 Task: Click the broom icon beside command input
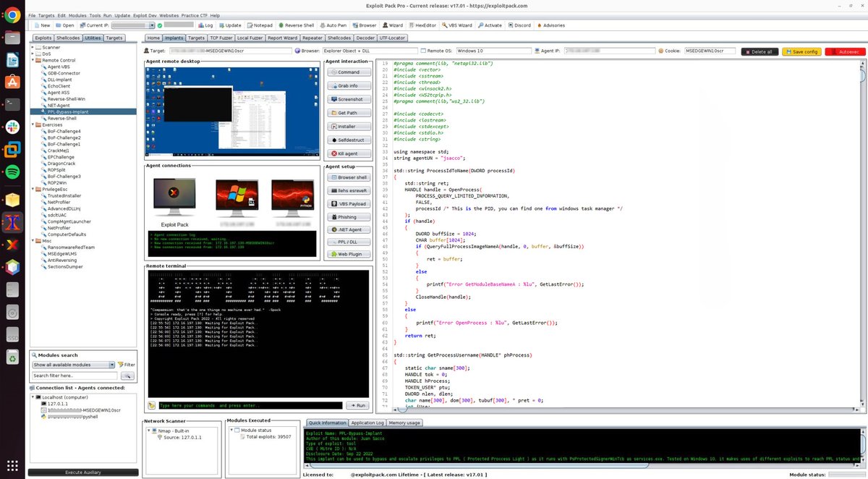[x=152, y=406]
